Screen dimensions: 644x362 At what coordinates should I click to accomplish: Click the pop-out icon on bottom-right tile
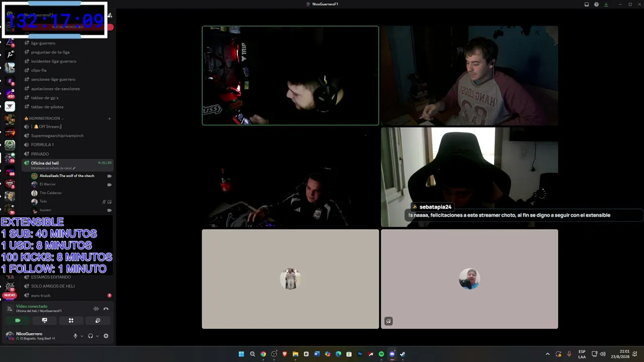[388, 321]
